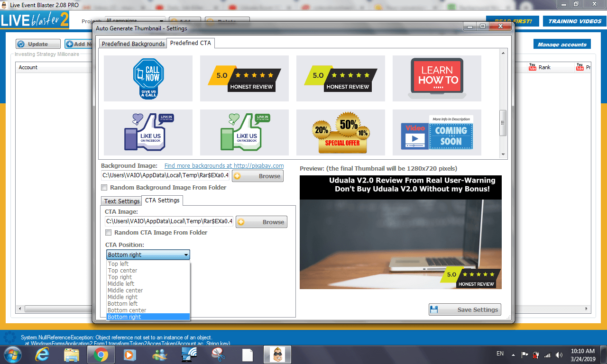Pick the Video Coming Soon CTA
607x364 pixels.
click(437, 132)
